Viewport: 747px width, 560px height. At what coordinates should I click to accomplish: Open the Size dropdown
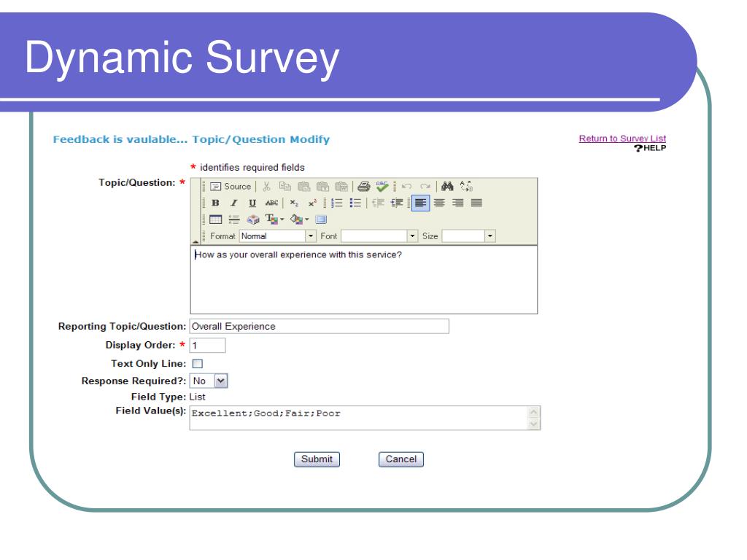(469, 236)
